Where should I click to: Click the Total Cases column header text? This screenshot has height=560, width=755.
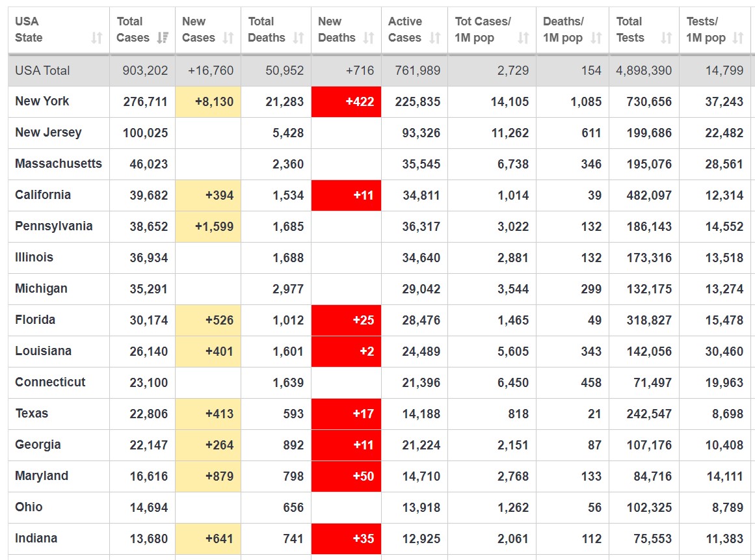pos(133,30)
